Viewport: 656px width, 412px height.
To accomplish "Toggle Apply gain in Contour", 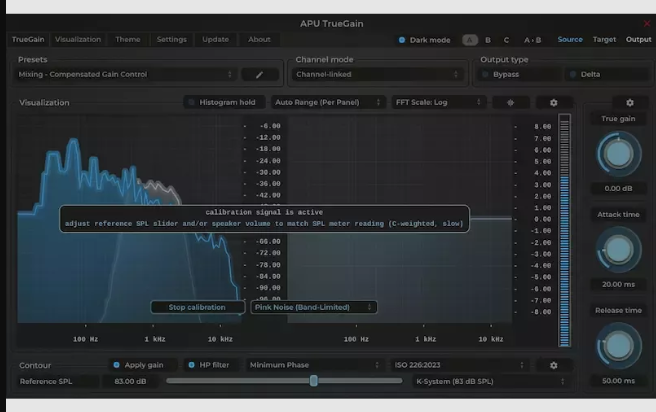I will [x=143, y=365].
